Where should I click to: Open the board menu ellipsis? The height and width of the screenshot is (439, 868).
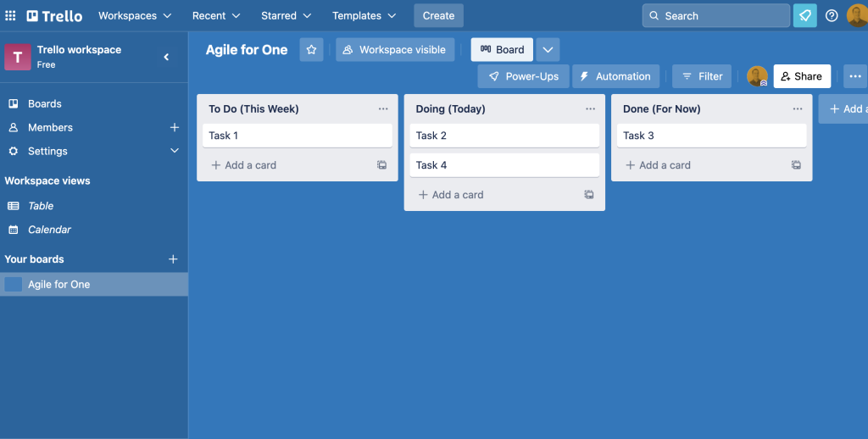click(x=855, y=76)
